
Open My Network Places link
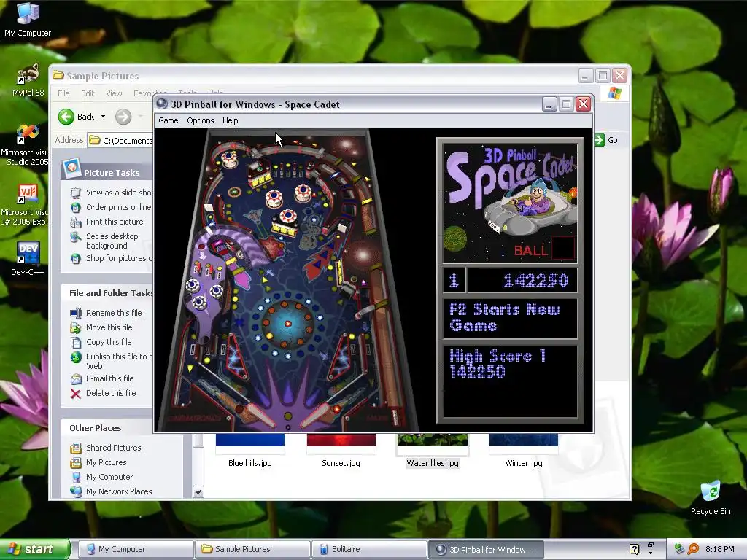pos(119,491)
